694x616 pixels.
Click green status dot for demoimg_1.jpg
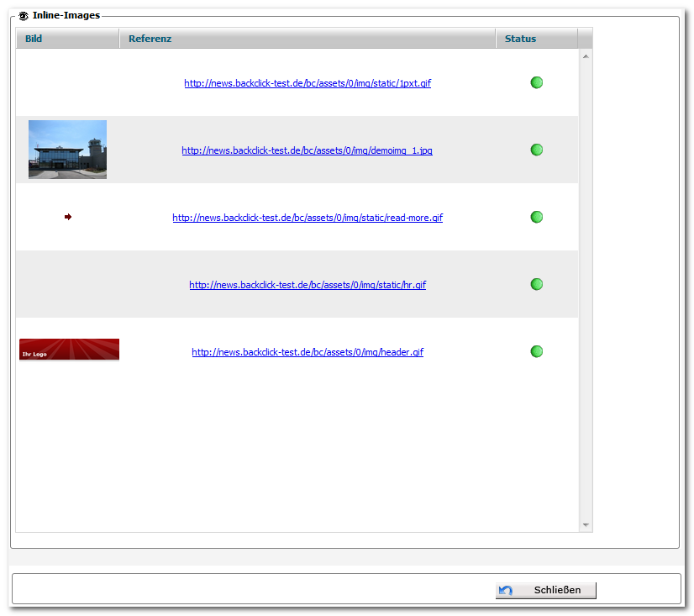click(536, 150)
